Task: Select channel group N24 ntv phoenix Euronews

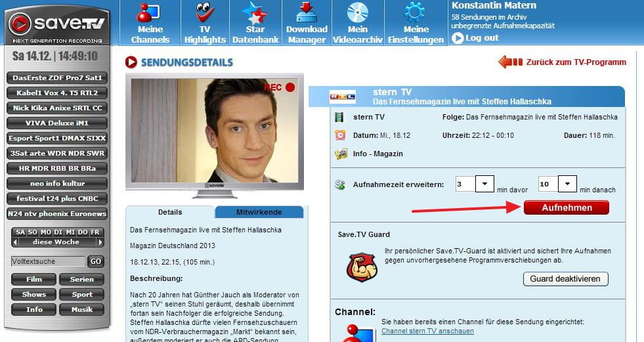Action: (57, 213)
